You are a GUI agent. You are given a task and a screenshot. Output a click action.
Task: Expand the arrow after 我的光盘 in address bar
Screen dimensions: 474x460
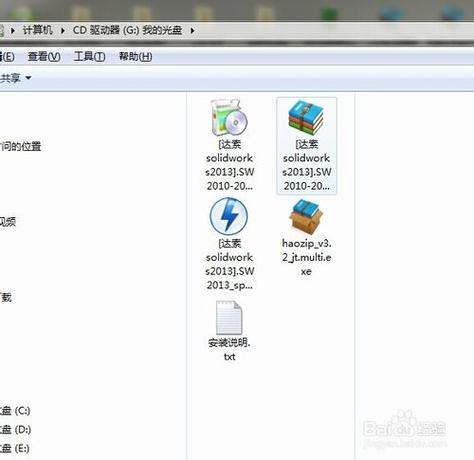coord(192,31)
